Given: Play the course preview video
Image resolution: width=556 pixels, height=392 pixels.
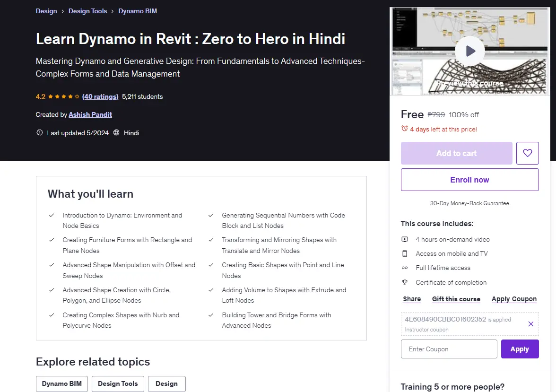Looking at the screenshot, I should point(470,51).
